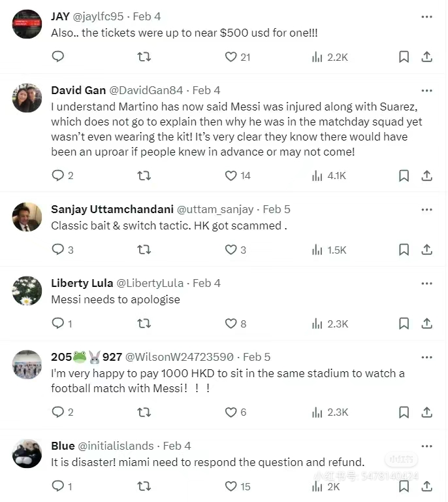The width and height of the screenshot is (448, 502).
Task: Retweet David Gan's tweet about Martino
Action: 144,175
